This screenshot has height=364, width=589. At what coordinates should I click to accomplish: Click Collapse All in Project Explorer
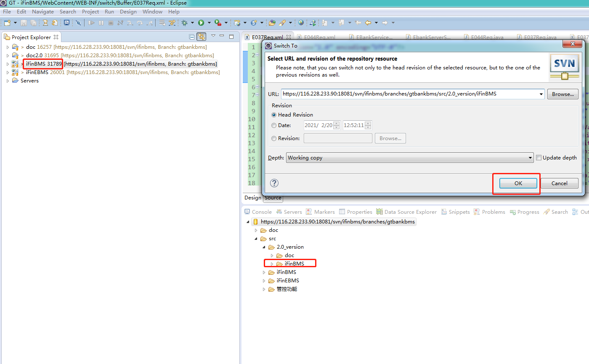(x=192, y=37)
